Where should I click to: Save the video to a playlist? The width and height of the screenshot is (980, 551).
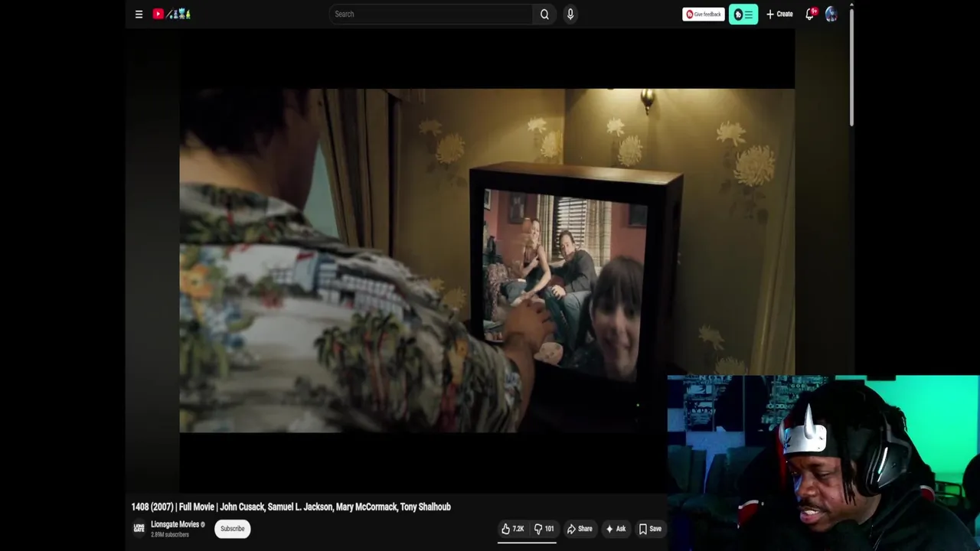click(650, 529)
